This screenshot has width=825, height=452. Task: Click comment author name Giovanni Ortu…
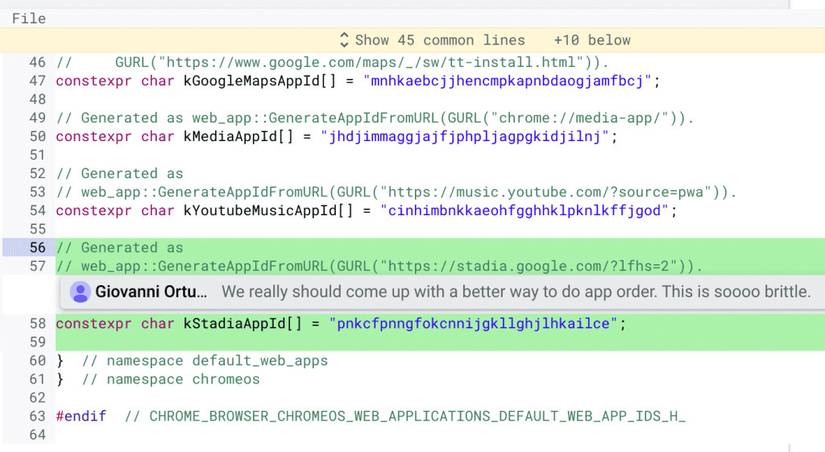coord(151,292)
